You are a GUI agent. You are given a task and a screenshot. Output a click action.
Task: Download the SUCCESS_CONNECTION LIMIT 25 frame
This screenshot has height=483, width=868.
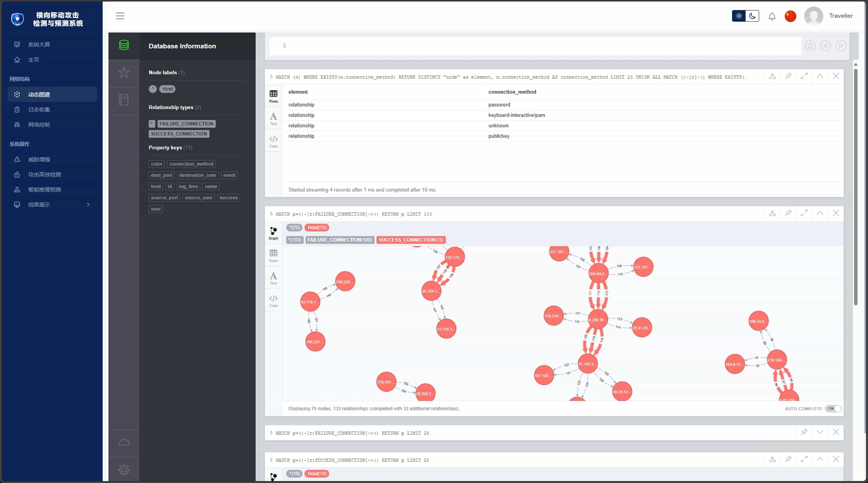point(772,459)
